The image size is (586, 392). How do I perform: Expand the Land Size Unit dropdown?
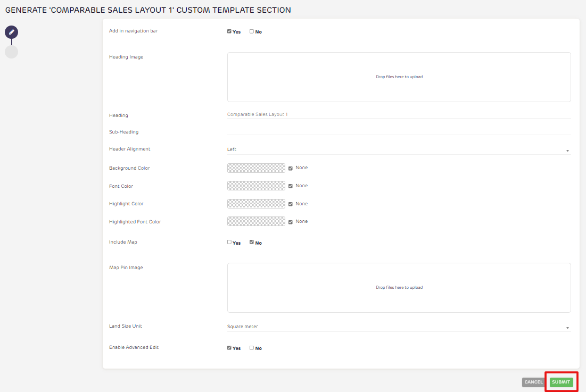pos(398,327)
